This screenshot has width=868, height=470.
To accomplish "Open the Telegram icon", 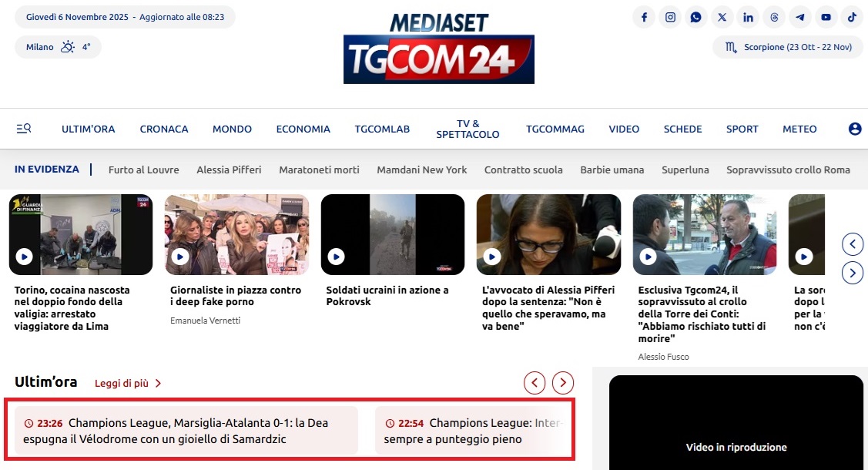I will tap(800, 17).
